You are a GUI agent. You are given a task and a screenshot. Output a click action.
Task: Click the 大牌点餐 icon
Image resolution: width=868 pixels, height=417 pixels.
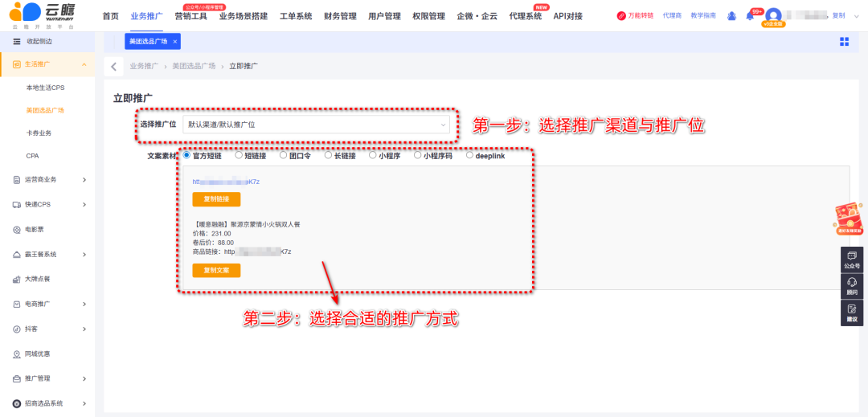click(x=17, y=280)
